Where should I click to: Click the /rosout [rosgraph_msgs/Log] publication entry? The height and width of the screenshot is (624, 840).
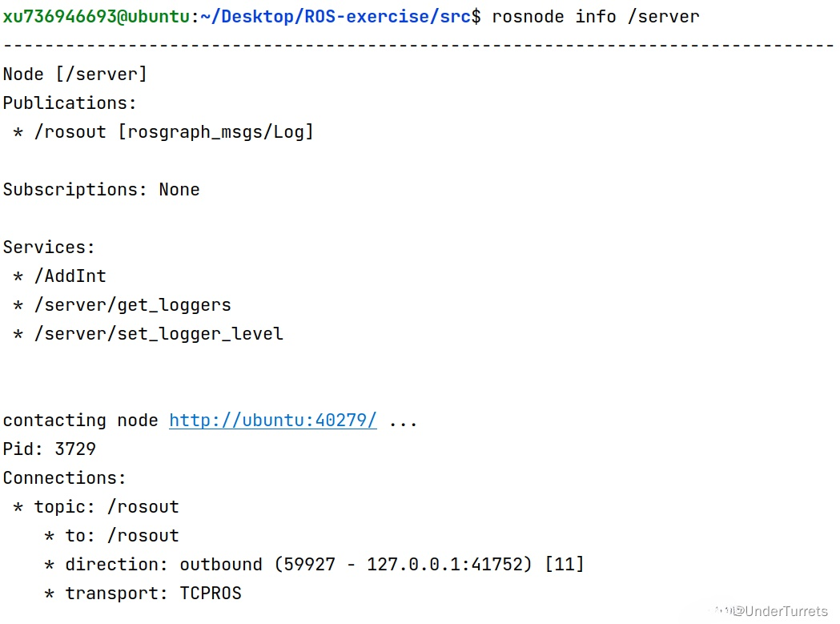pos(173,132)
